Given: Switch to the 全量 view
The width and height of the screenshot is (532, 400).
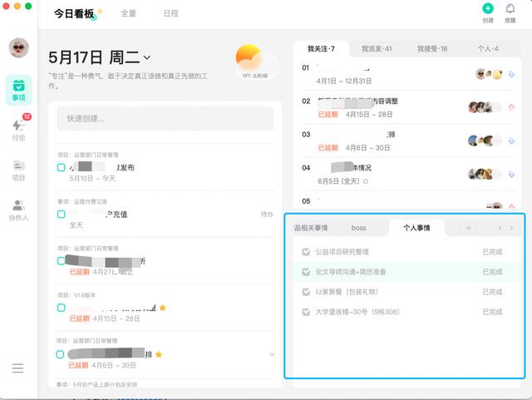Looking at the screenshot, I should click(x=128, y=13).
